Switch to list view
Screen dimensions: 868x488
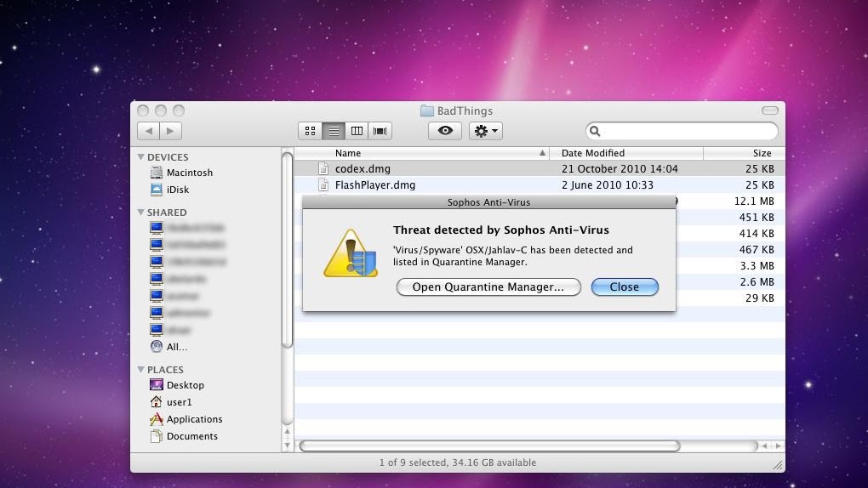click(x=334, y=131)
